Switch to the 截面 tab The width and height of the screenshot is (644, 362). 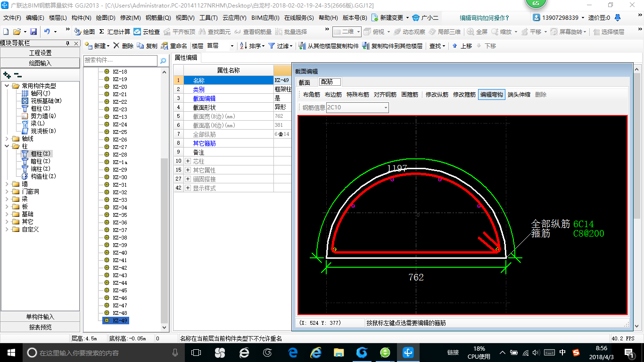(x=305, y=82)
